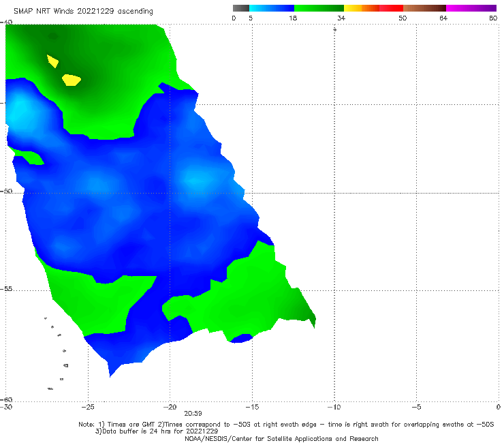Image resolution: width=504 pixels, height=443 pixels.
Task: Click the colorbar label "18"
Action: pos(293,18)
